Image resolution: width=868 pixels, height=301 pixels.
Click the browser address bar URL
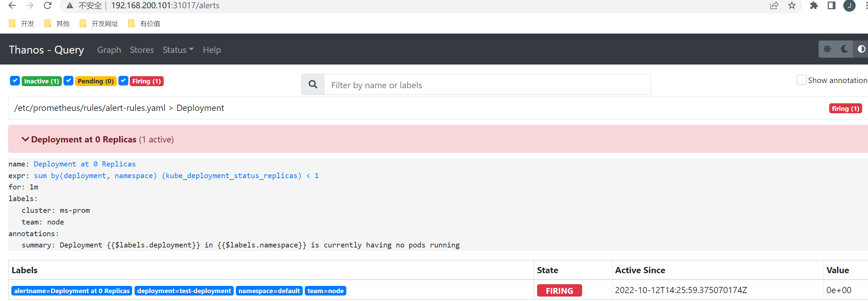(165, 5)
